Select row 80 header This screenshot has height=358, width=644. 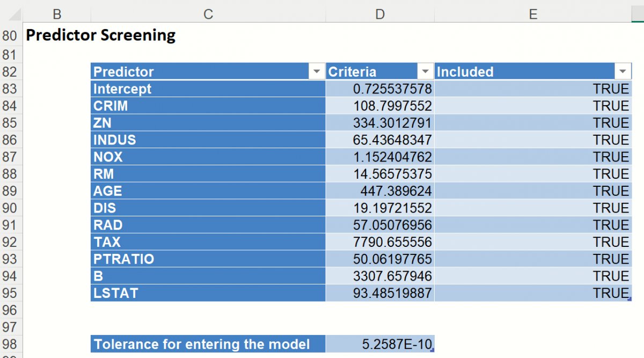[x=10, y=36]
